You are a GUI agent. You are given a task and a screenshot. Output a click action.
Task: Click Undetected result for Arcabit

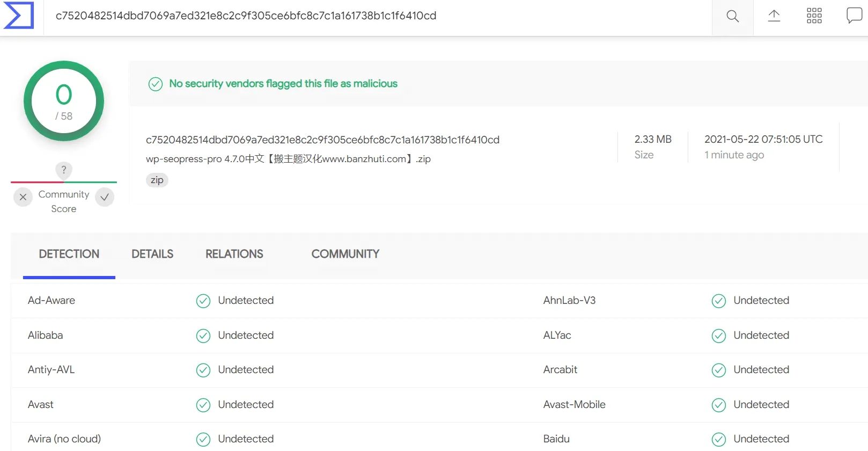click(761, 369)
